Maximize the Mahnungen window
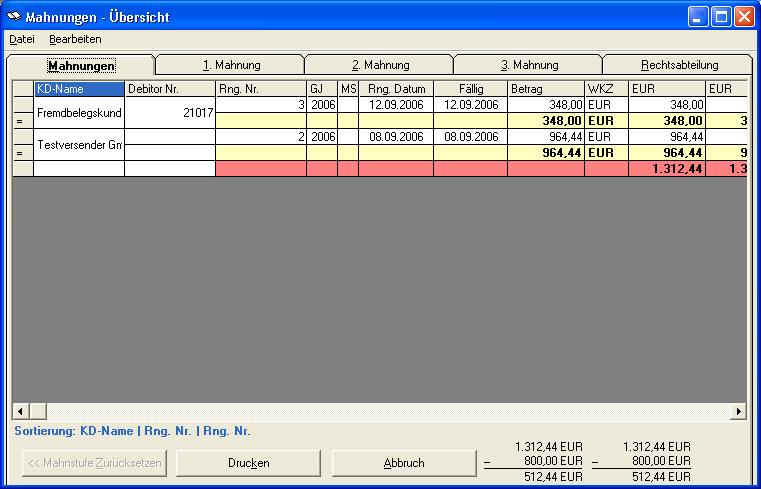The width and height of the screenshot is (761, 489). point(720,17)
